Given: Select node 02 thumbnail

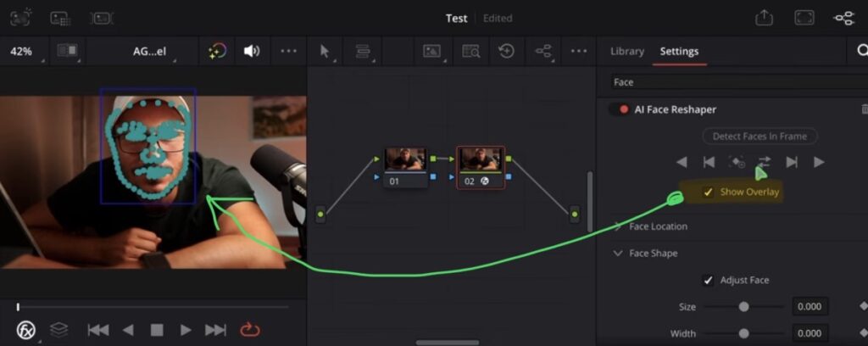Looking at the screenshot, I should [x=481, y=167].
